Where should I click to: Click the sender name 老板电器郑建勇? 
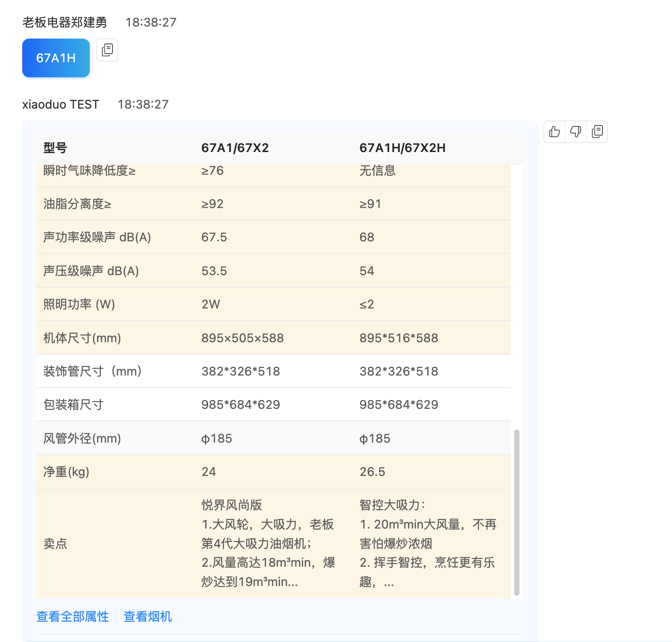coord(65,22)
